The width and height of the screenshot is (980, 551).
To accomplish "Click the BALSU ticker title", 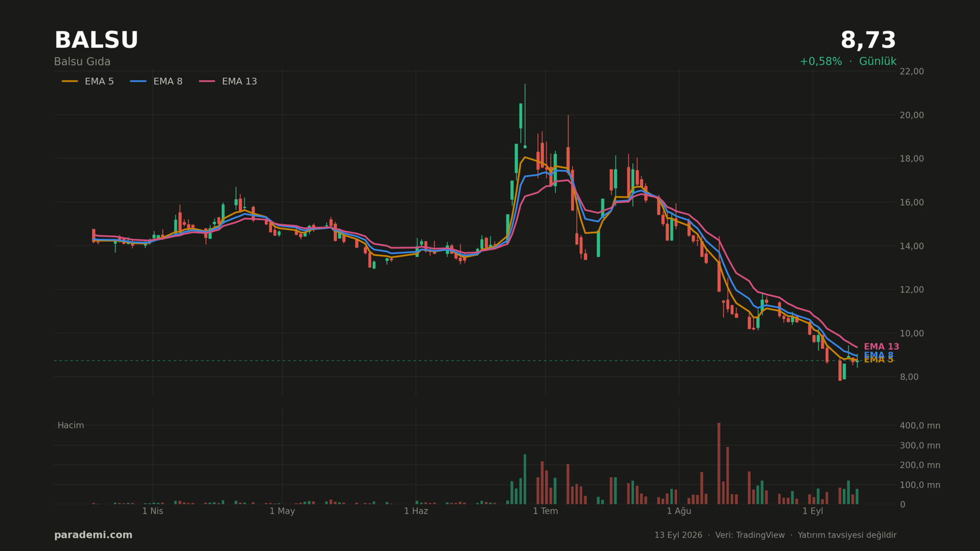I will point(96,40).
